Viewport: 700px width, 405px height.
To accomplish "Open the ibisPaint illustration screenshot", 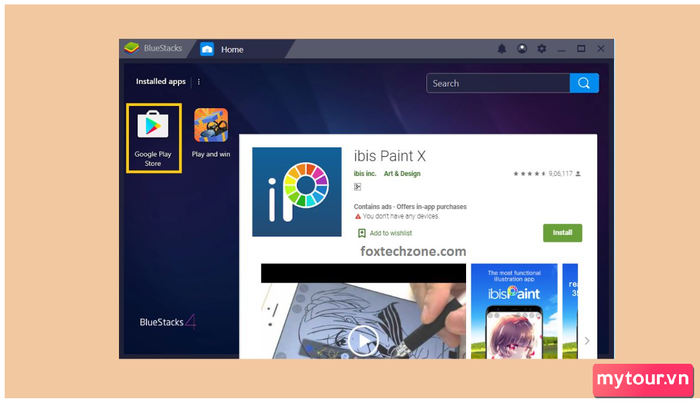I will (x=514, y=311).
